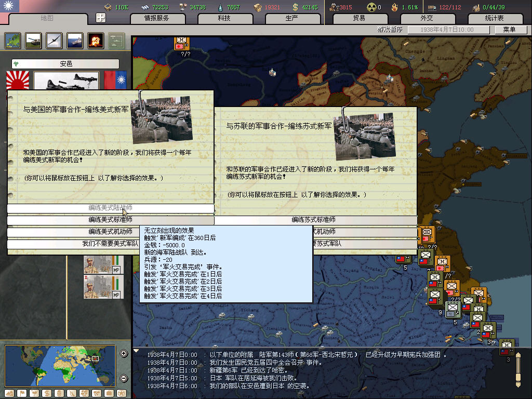532x399 pixels.
Task: Click the dissent flame icon showing 1.61%
Action: [395, 7]
